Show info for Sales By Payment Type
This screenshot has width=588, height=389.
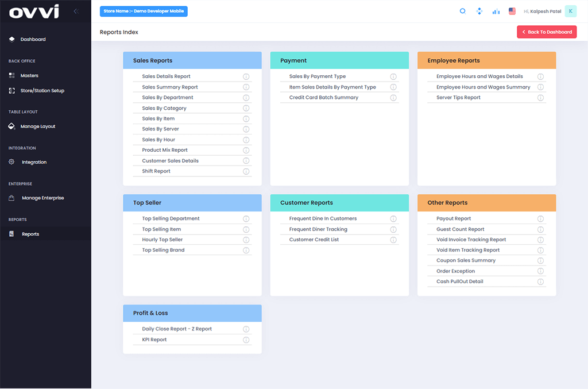(393, 76)
